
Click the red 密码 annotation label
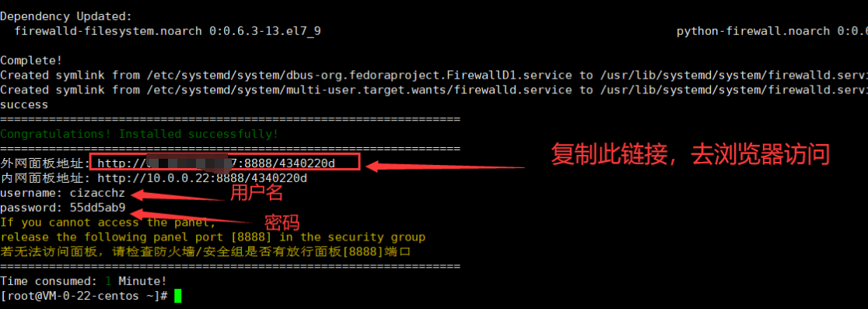[x=282, y=222]
